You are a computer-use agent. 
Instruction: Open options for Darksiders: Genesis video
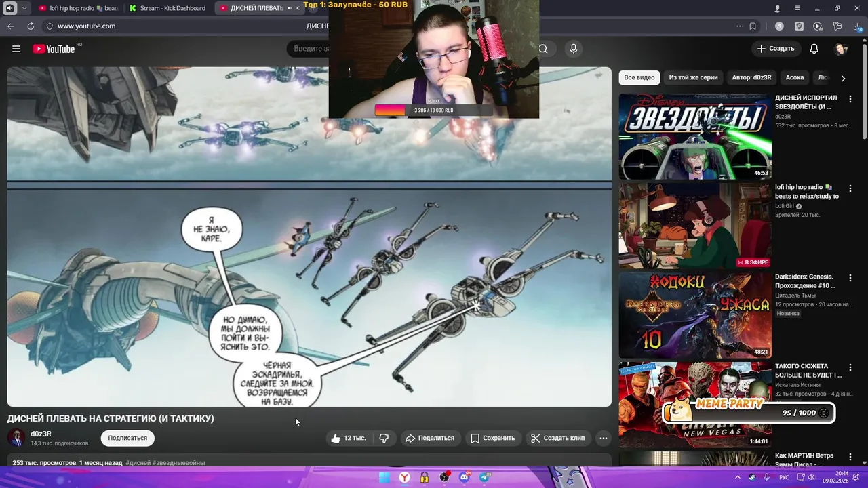(x=850, y=278)
